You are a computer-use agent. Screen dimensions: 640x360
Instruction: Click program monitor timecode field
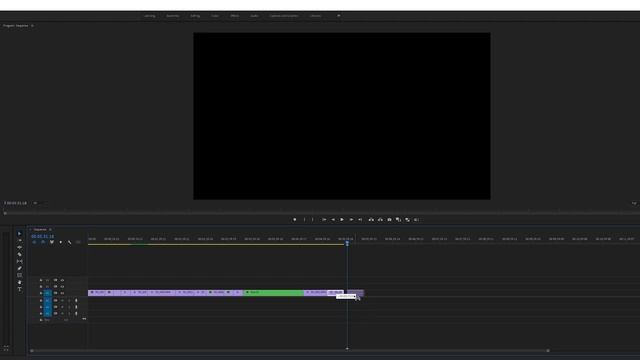tap(16, 203)
